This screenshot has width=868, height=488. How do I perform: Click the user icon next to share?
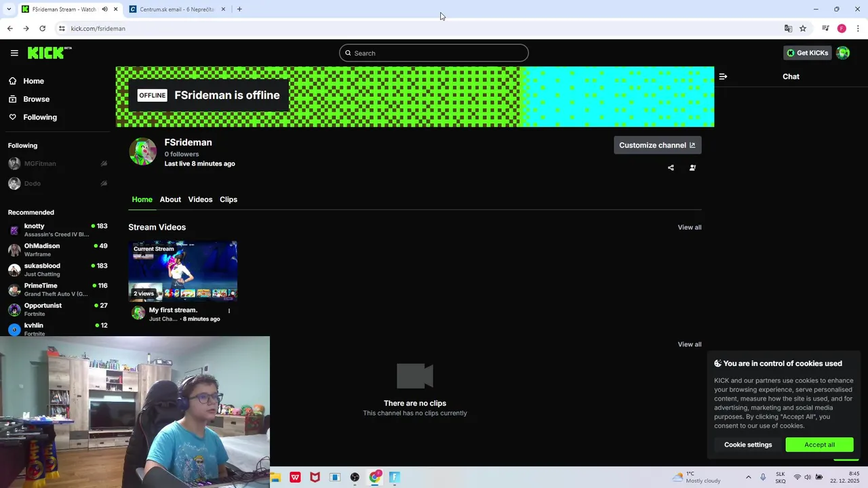pyautogui.click(x=692, y=167)
